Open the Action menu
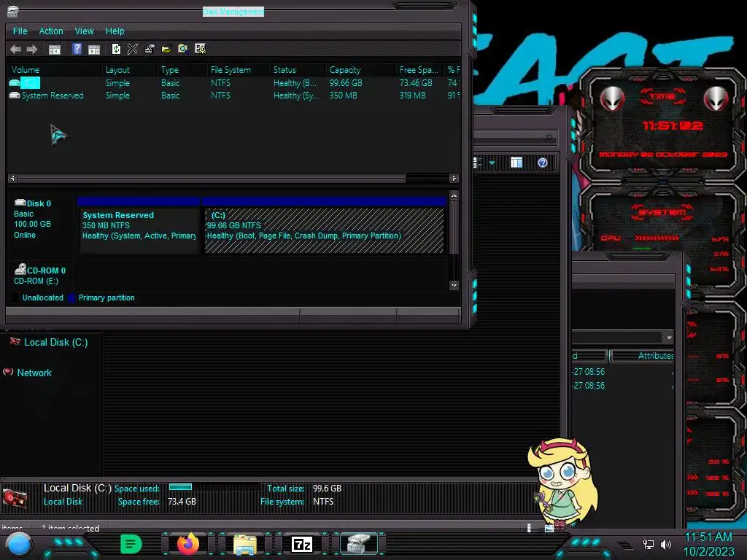The width and height of the screenshot is (747, 560). click(51, 31)
